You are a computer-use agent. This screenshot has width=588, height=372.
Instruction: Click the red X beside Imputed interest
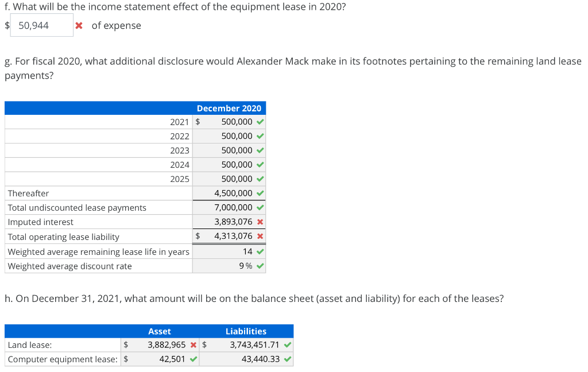click(260, 222)
